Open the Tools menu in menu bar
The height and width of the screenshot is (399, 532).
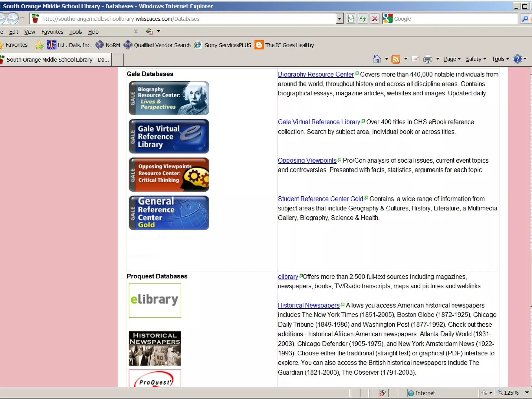(x=75, y=32)
